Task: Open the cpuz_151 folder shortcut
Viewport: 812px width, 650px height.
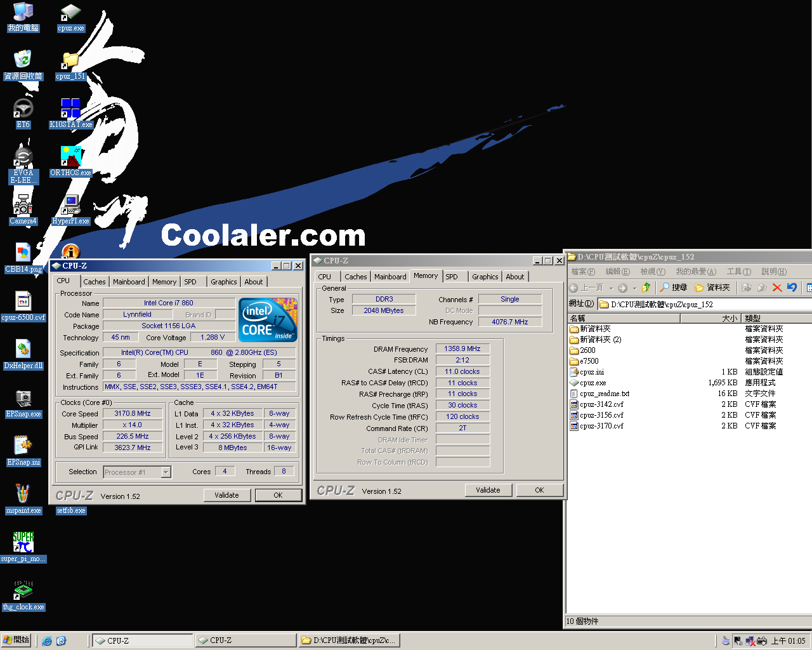Action: (x=70, y=66)
